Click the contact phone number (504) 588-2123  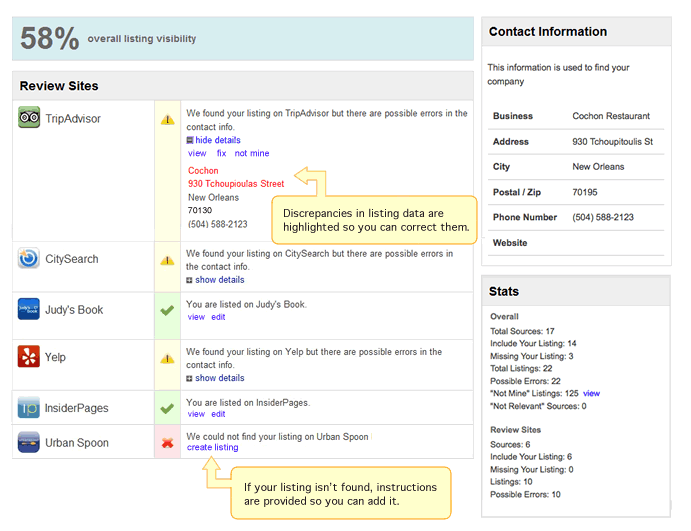pyautogui.click(x=603, y=217)
